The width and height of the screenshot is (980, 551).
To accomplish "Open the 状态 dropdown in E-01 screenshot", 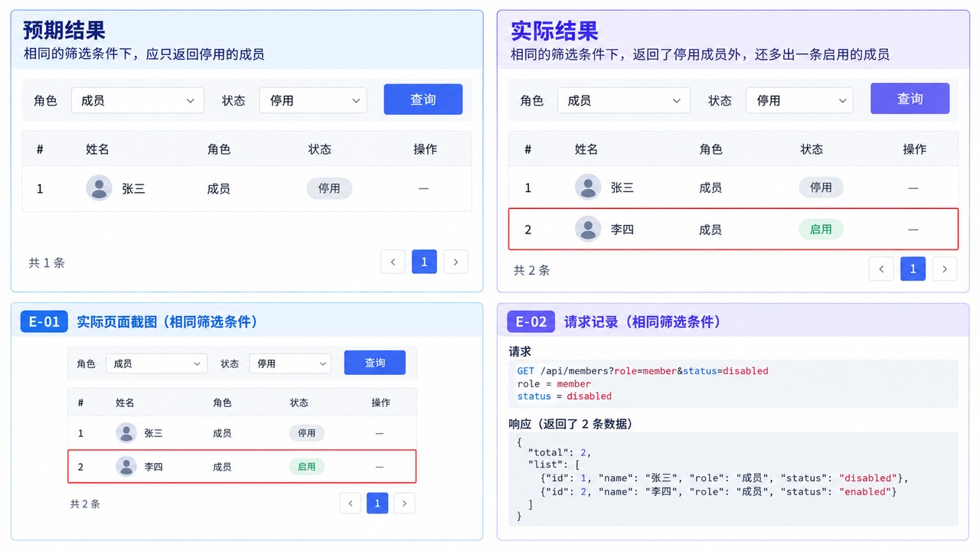I will pyautogui.click(x=290, y=364).
